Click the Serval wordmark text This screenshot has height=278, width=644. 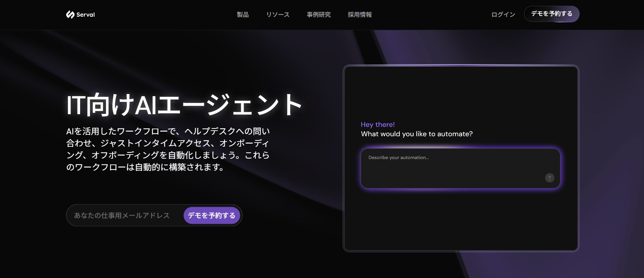point(86,15)
